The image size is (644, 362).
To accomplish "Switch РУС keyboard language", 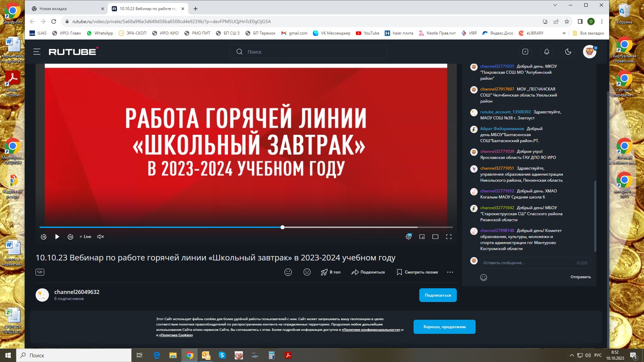I will [598, 355].
